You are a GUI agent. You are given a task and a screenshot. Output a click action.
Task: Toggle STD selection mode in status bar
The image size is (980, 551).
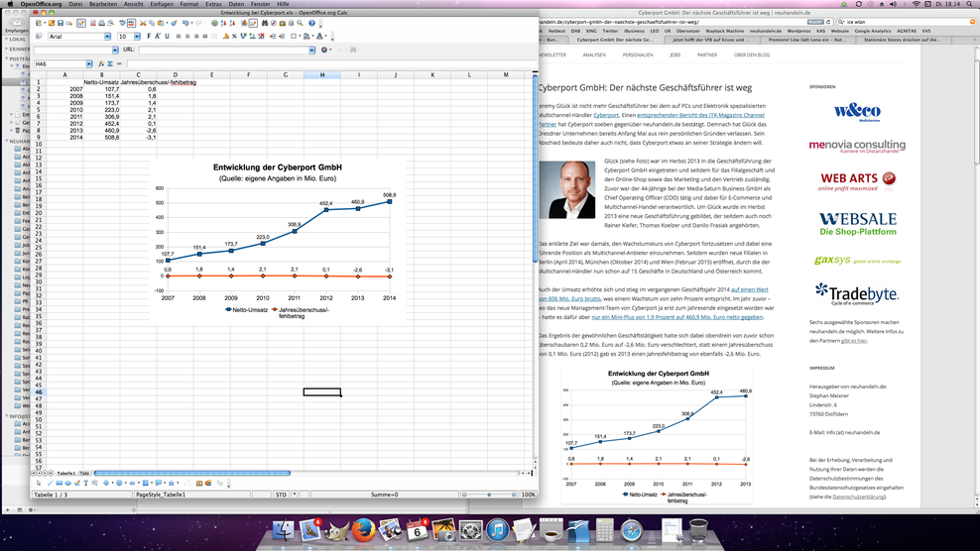point(281,495)
